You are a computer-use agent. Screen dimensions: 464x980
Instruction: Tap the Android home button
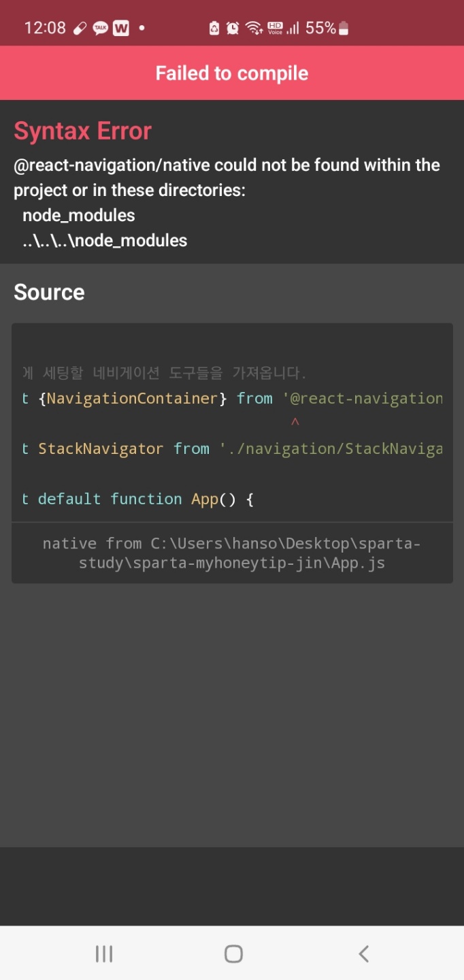(233, 953)
